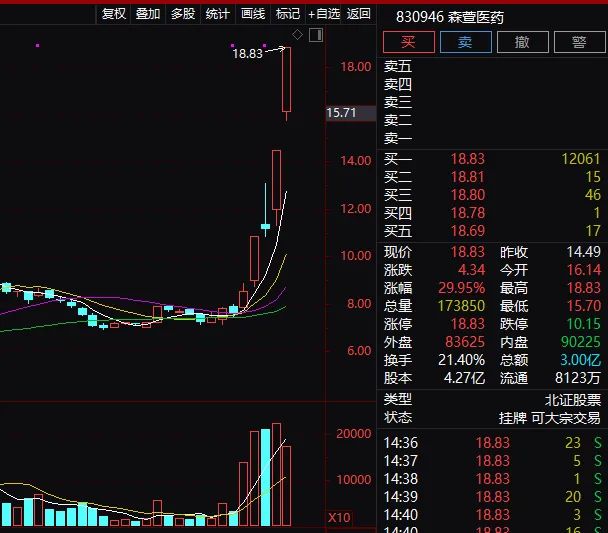Click the latest tall red candlestick
Viewport: 608px width, 533px height.
pos(287,79)
